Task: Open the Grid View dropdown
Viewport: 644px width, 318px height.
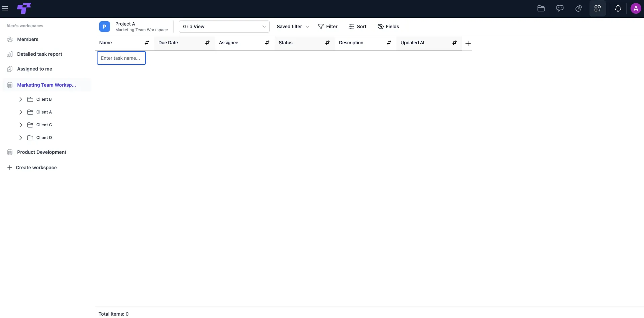Action: click(x=224, y=27)
